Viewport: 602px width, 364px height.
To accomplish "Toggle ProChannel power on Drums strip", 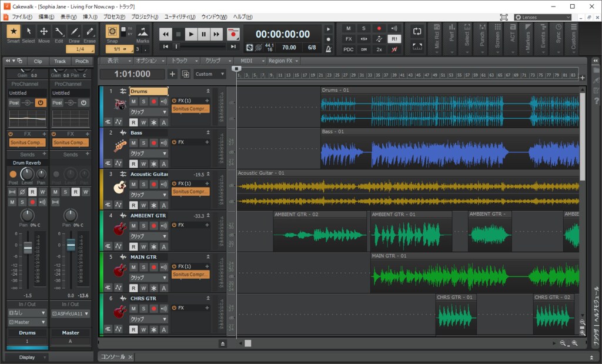I will coord(41,102).
